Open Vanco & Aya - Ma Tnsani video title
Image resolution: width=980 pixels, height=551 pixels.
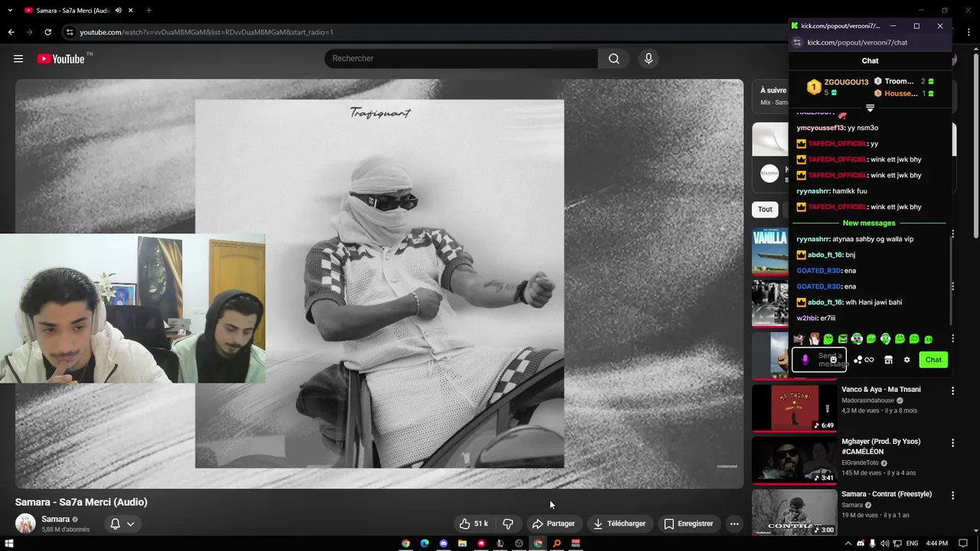click(881, 390)
